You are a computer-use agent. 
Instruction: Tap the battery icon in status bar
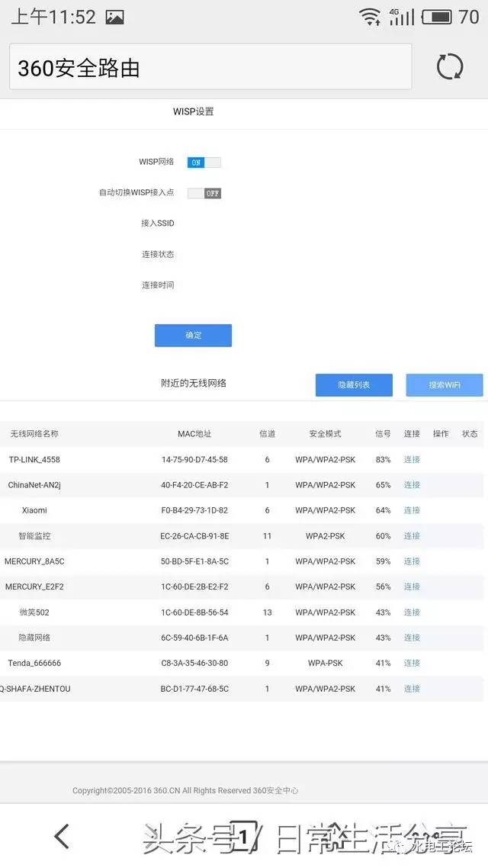point(437,16)
